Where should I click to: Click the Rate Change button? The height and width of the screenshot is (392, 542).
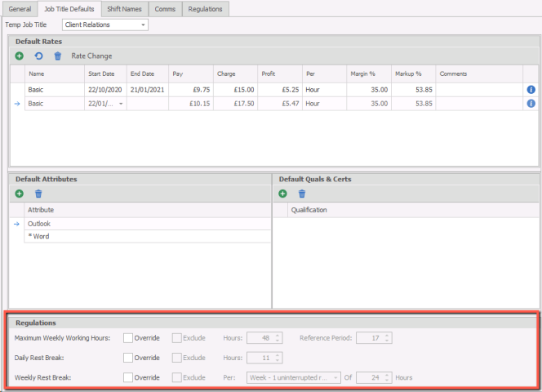click(91, 56)
